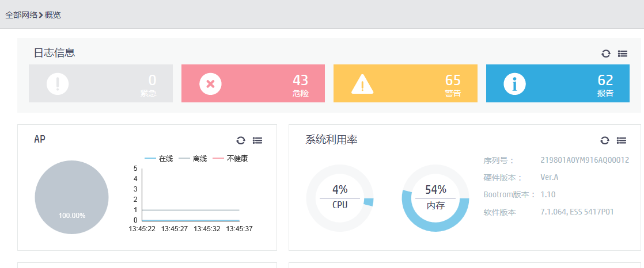This screenshot has width=644, height=268.
Task: Go to 全部网络 in breadcrumb
Action: [x=21, y=15]
